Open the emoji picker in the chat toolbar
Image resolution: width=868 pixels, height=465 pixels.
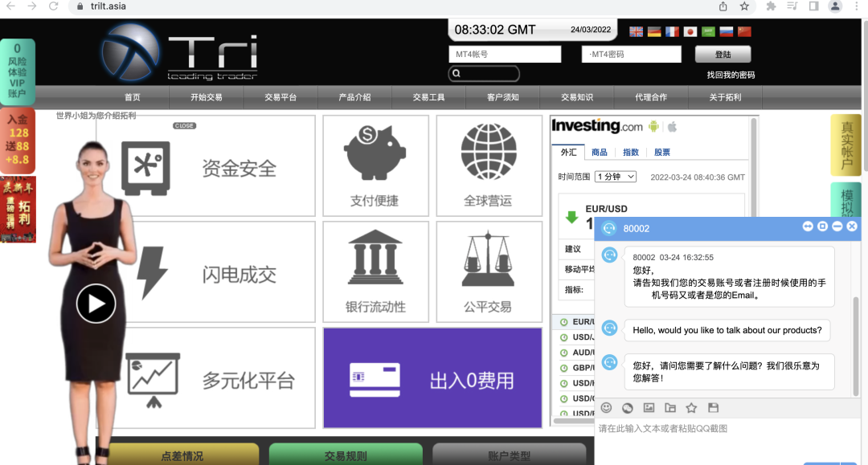point(606,408)
